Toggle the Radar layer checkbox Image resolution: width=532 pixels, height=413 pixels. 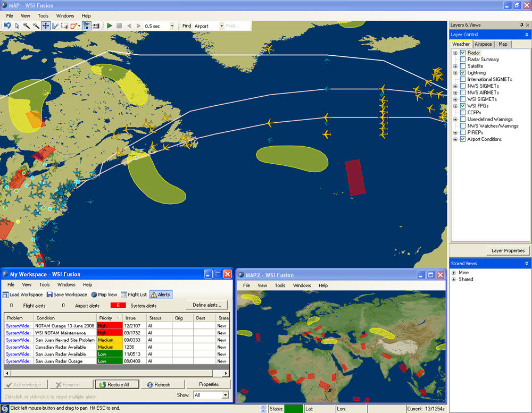click(463, 53)
